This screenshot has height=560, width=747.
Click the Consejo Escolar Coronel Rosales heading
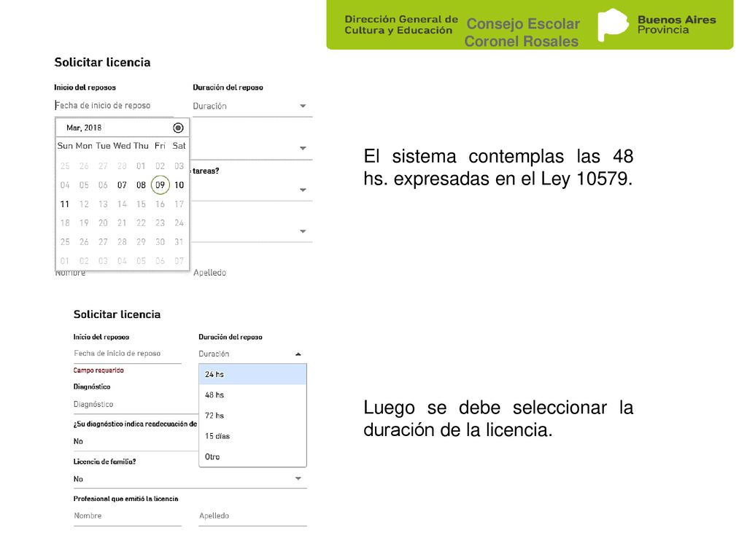coord(522,32)
